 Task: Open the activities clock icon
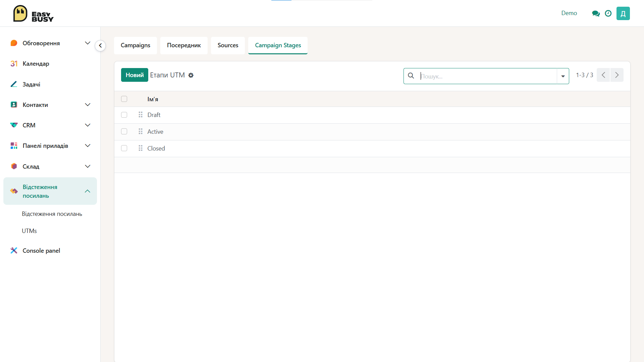608,13
